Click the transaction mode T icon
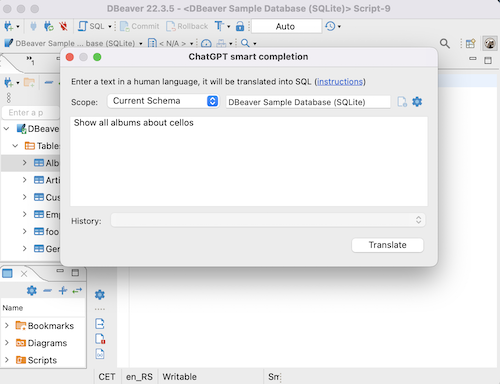 (219, 26)
